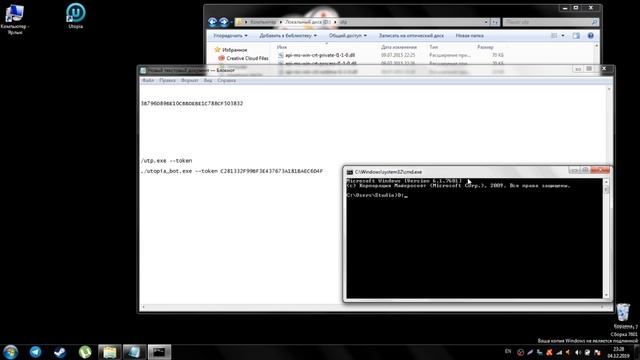Image resolution: width=640 pixels, height=360 pixels.
Task: Click the Explorer address bar refresh button
Action: pyautogui.click(x=495, y=22)
